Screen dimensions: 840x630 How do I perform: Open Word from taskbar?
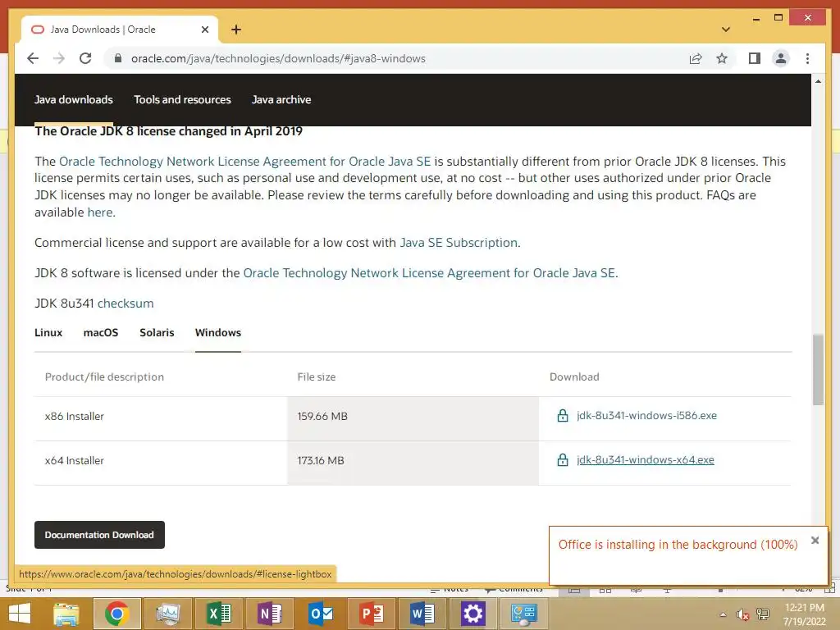pyautogui.click(x=422, y=614)
